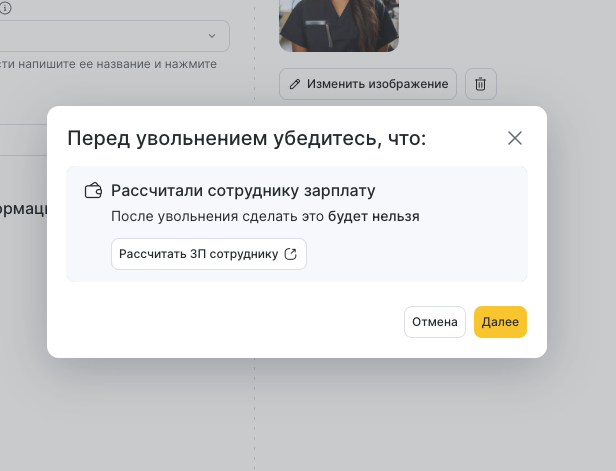
Task: Click the bold будет нельзя text
Action: [374, 216]
